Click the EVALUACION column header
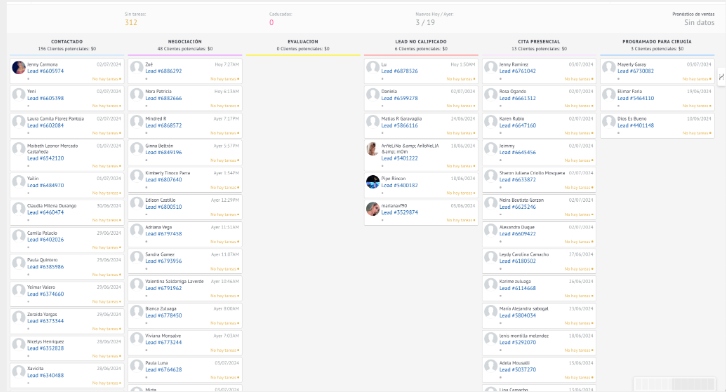Image resolution: width=726 pixels, height=392 pixels. coord(303,42)
